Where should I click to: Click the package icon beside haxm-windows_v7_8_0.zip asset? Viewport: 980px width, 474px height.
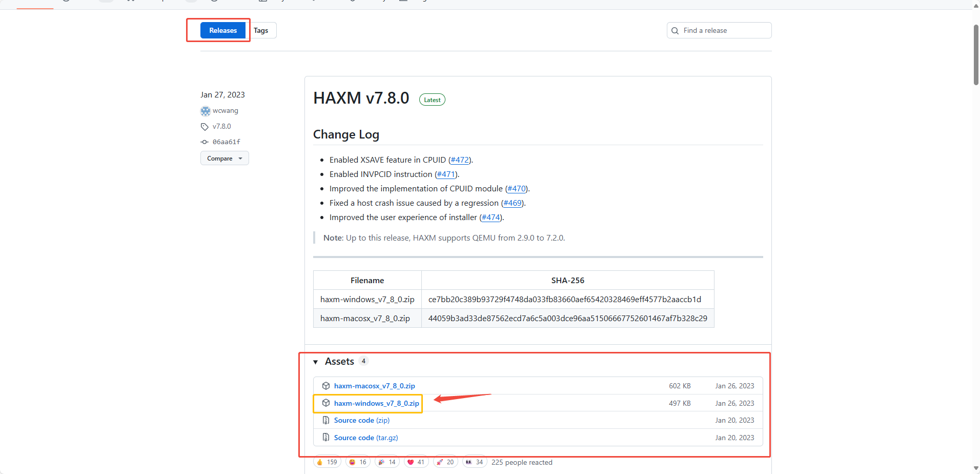click(x=326, y=403)
